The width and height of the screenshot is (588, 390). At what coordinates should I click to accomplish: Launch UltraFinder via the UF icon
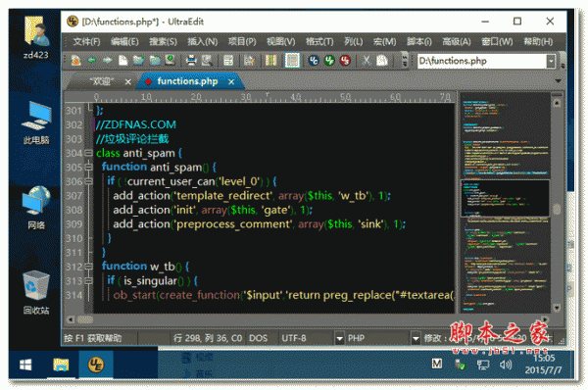click(329, 61)
